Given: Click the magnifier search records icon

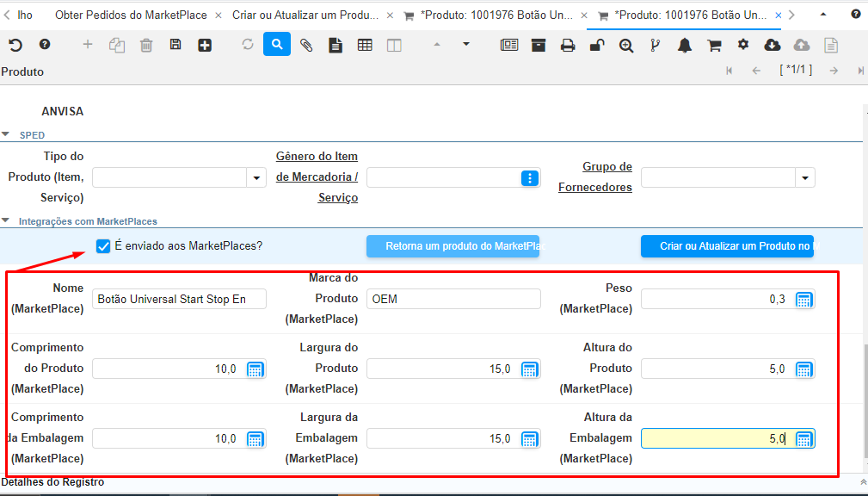Looking at the screenshot, I should pos(277,45).
